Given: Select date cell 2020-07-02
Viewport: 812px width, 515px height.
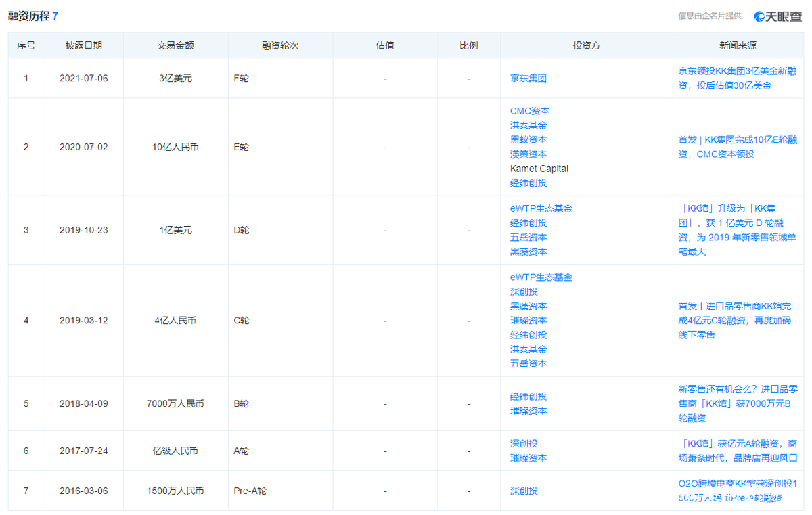Looking at the screenshot, I should [84, 147].
